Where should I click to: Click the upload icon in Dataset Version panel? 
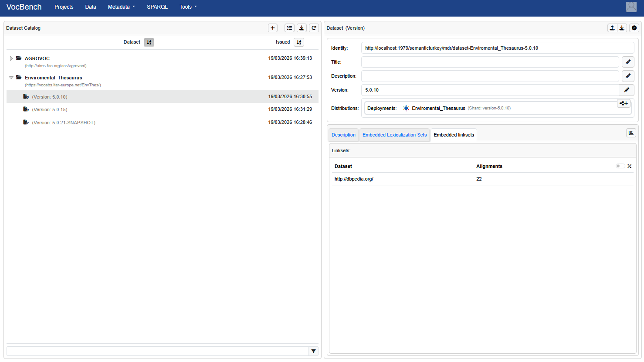(x=612, y=28)
